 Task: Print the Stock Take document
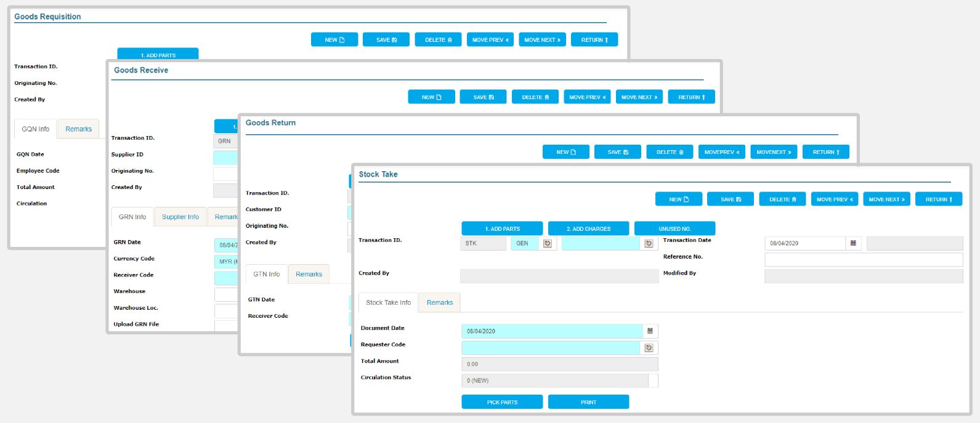coord(588,402)
